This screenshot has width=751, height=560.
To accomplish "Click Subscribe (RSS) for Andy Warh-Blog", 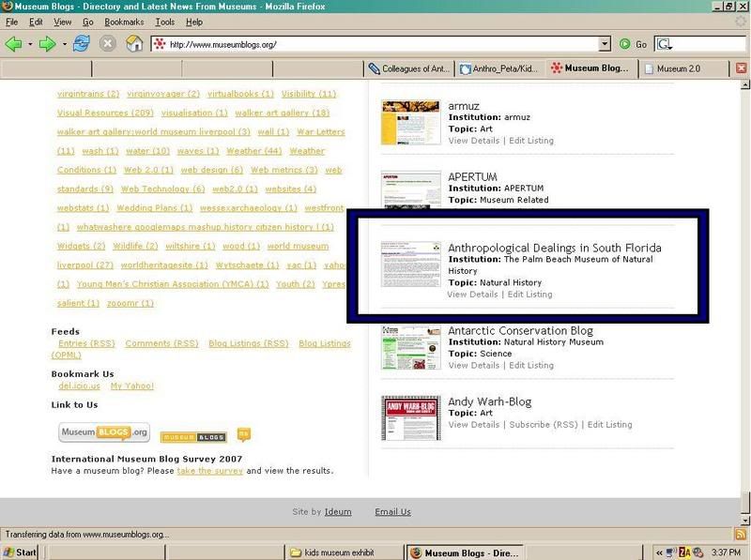I will coord(544,425).
